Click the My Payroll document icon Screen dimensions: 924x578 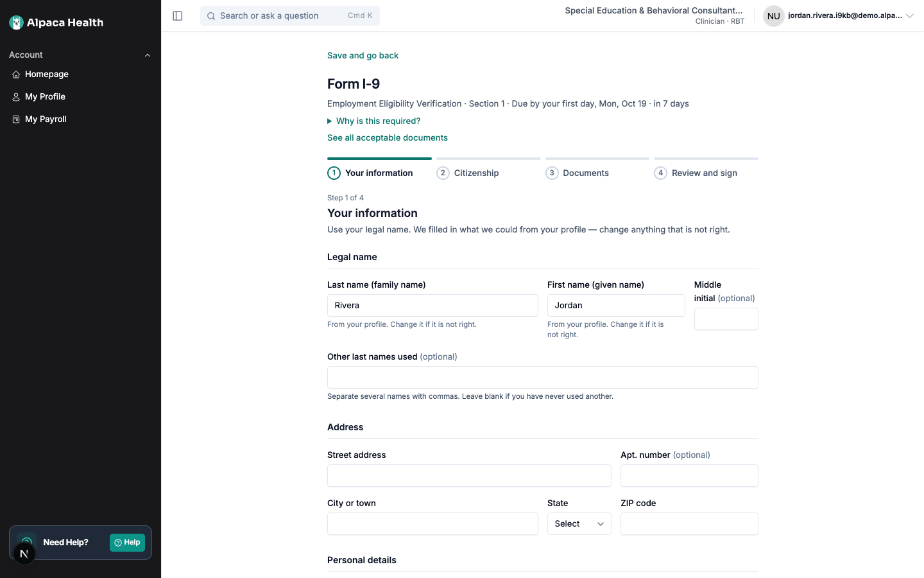point(16,119)
